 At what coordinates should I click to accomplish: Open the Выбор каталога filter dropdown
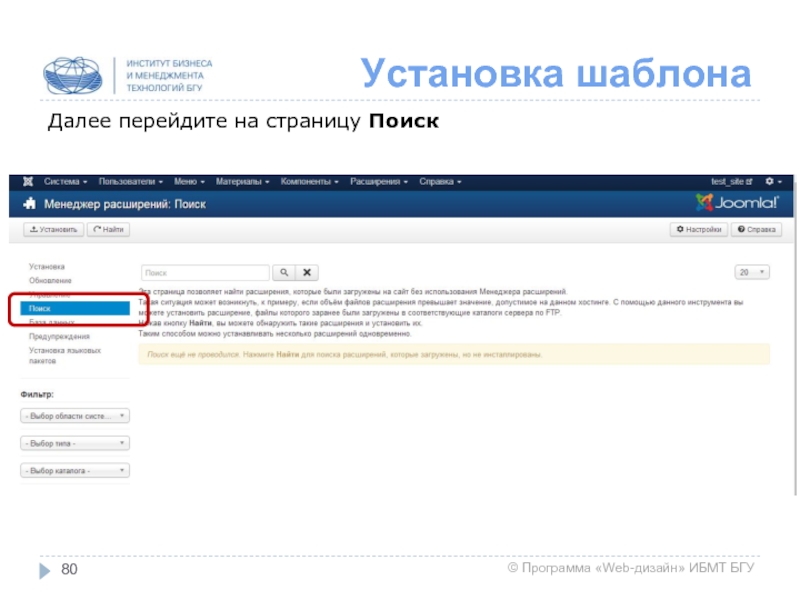click(x=75, y=470)
